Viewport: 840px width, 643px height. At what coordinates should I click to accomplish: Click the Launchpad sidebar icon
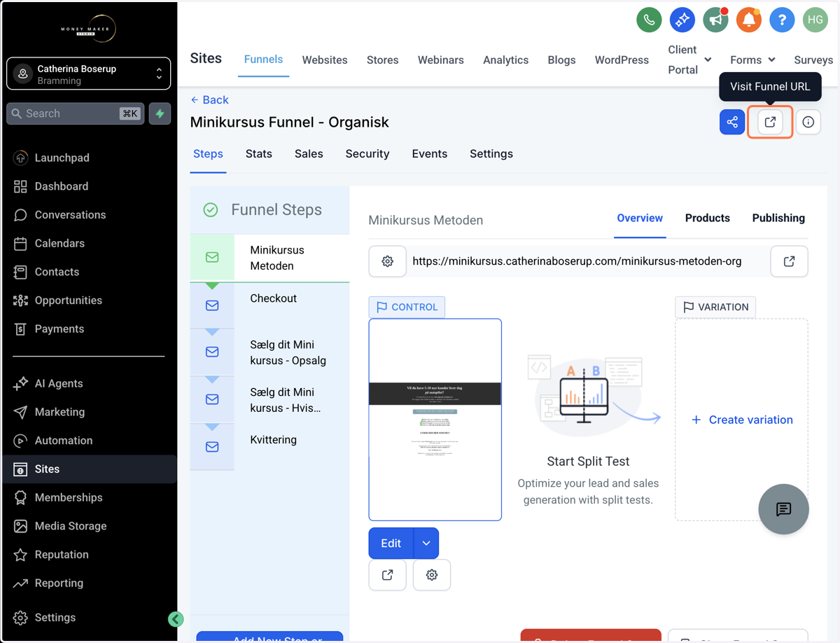(x=20, y=158)
